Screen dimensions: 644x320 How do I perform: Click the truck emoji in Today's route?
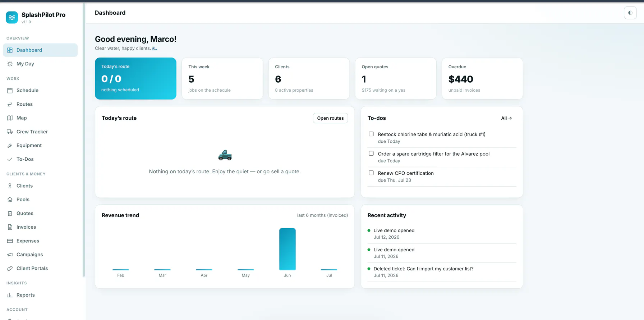225,155
